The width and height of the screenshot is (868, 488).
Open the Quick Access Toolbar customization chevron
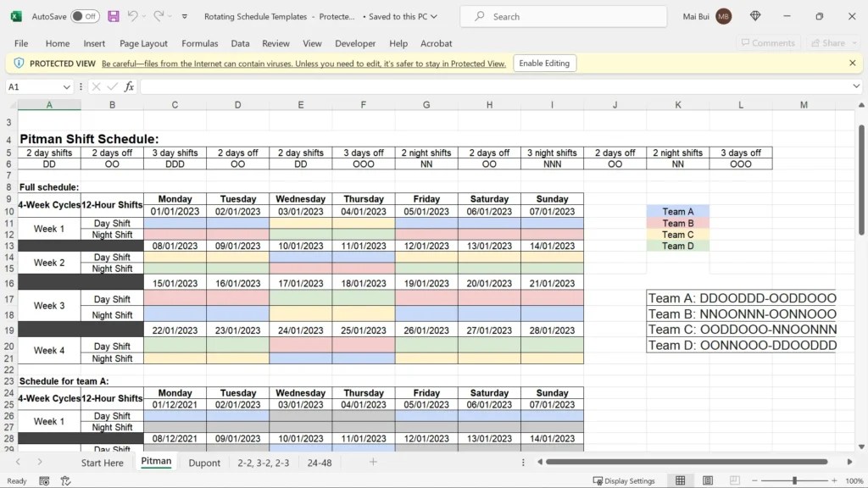[184, 16]
